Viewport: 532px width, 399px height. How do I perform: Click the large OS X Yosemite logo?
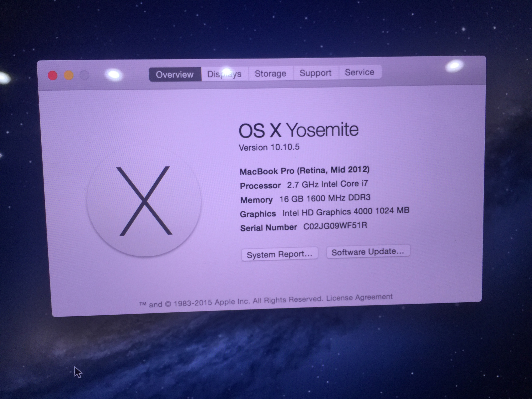(144, 201)
